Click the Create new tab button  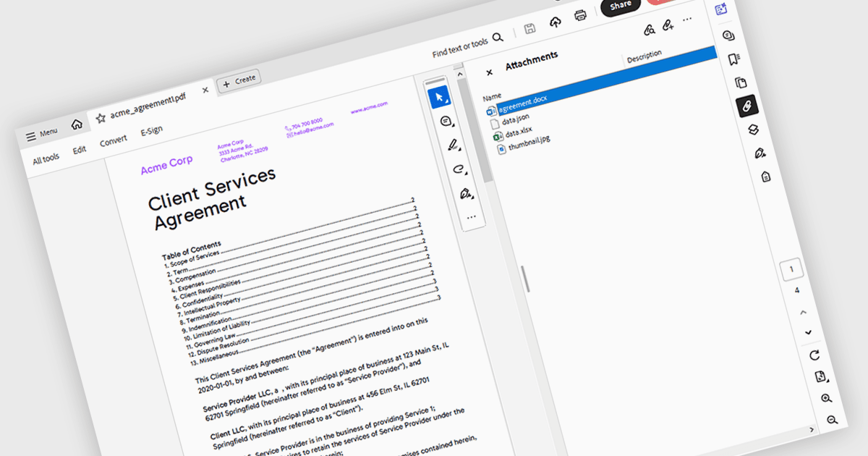pos(239,80)
